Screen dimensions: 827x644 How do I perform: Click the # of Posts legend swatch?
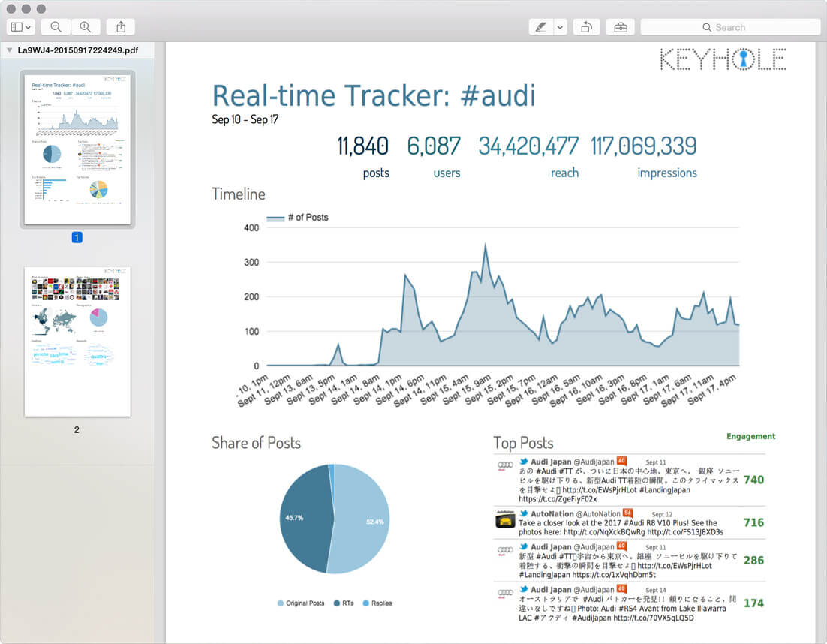coord(275,218)
